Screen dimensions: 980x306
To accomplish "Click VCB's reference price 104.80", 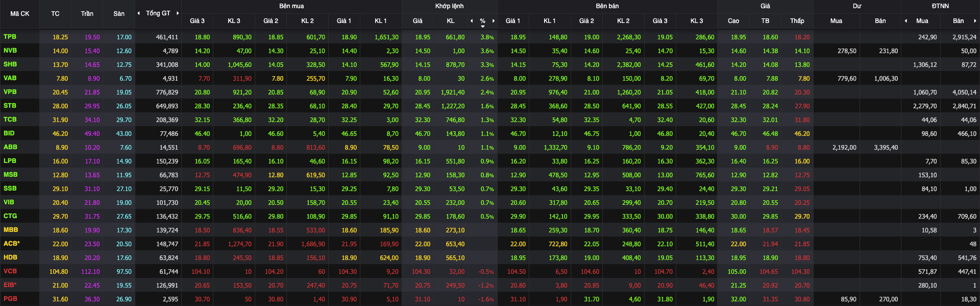I will tap(59, 272).
